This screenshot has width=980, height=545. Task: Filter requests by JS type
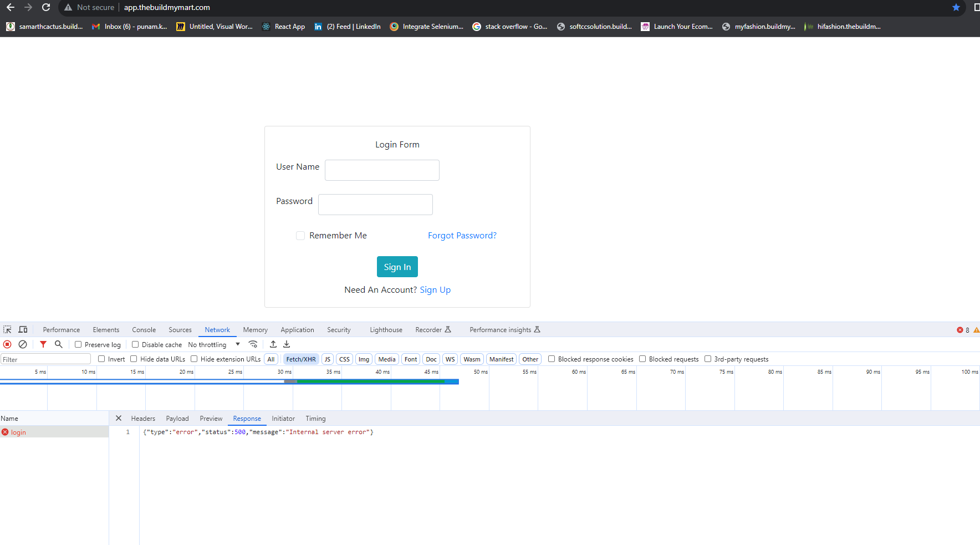(x=328, y=359)
